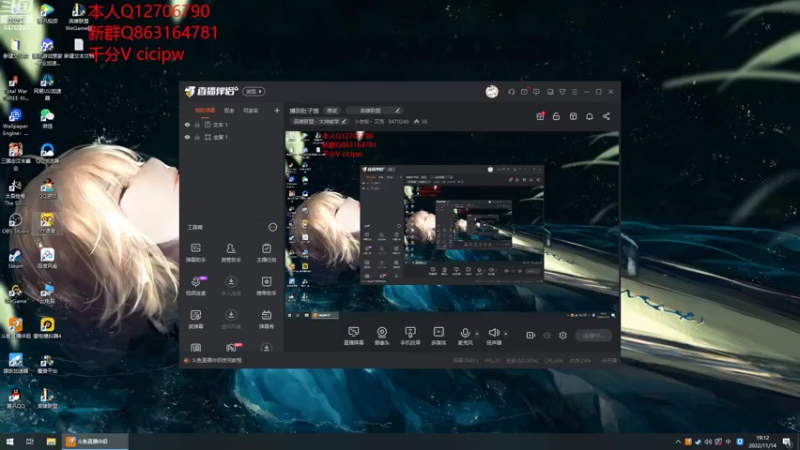Image resolution: width=800 pixels, height=450 pixels.
Task: Select the Steam desktop icon
Action: (x=15, y=258)
